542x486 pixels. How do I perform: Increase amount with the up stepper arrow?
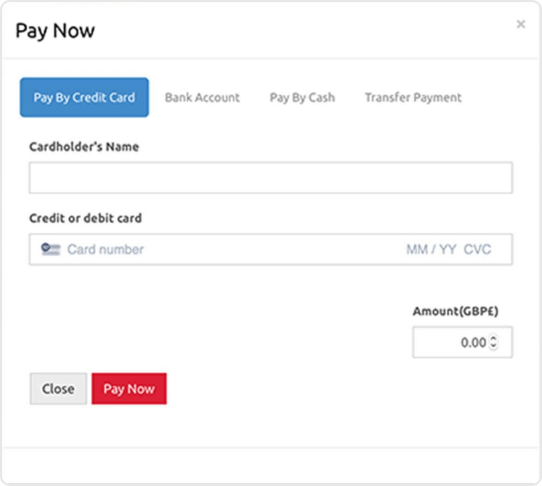coord(494,338)
